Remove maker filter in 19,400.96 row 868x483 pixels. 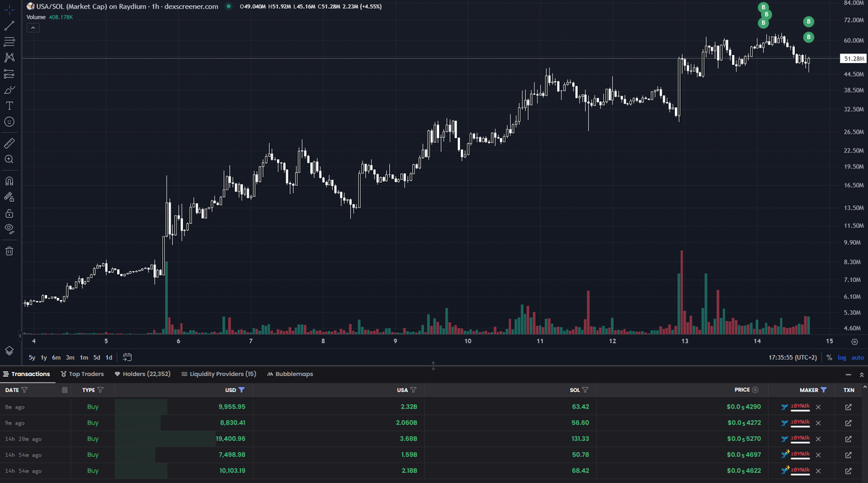point(818,439)
